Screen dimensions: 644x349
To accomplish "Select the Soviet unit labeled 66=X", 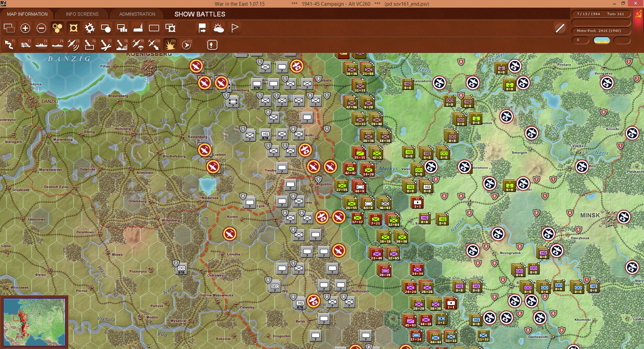I will [x=360, y=186].
